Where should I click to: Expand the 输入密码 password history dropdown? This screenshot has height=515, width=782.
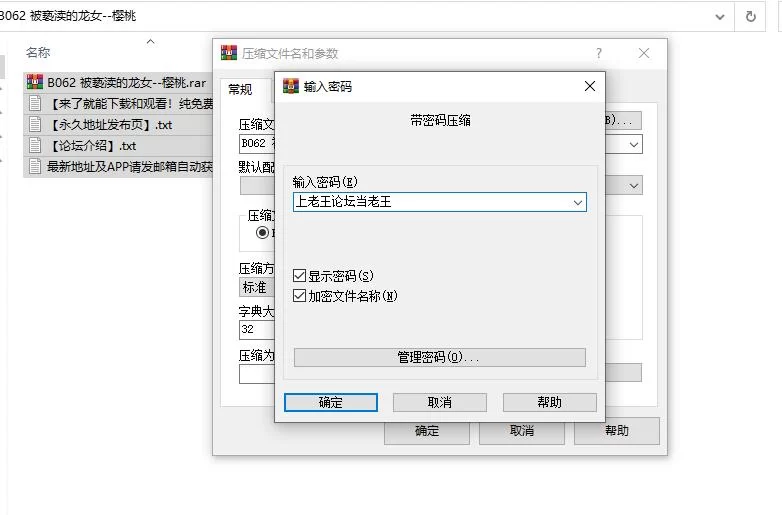coord(577,203)
